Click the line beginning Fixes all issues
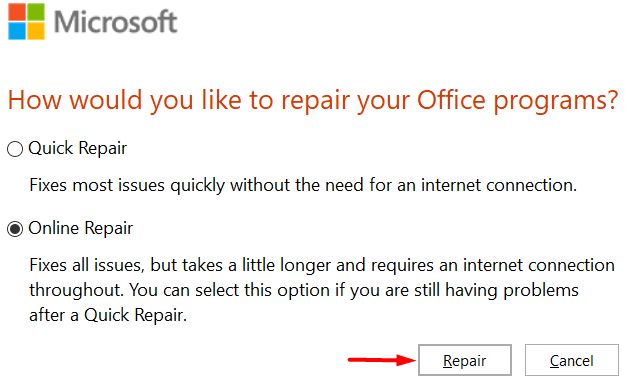 [322, 265]
